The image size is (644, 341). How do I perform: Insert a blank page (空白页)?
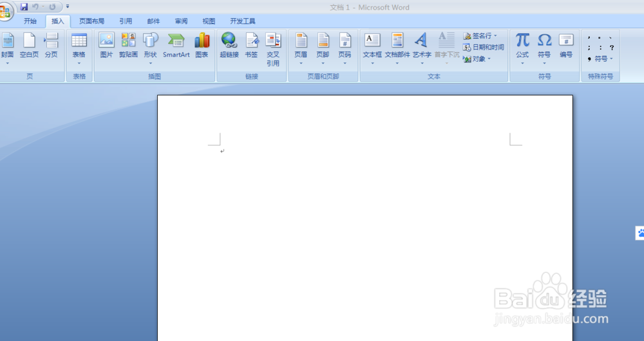[x=29, y=45]
